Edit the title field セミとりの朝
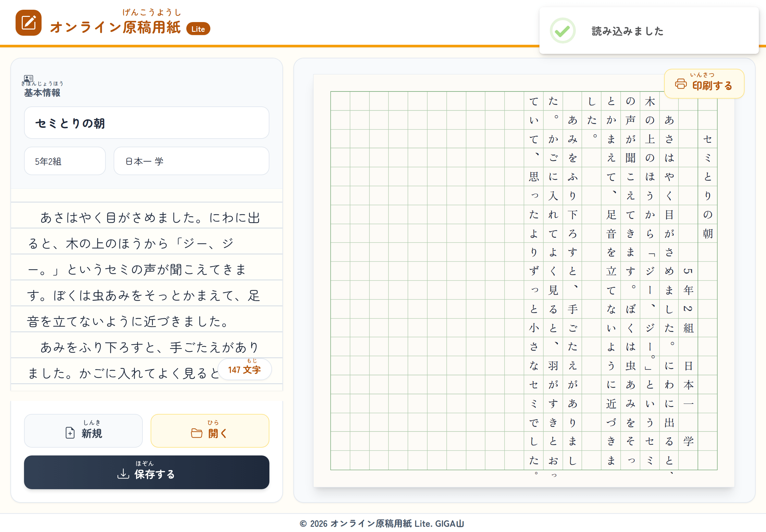766x532 pixels. [147, 123]
